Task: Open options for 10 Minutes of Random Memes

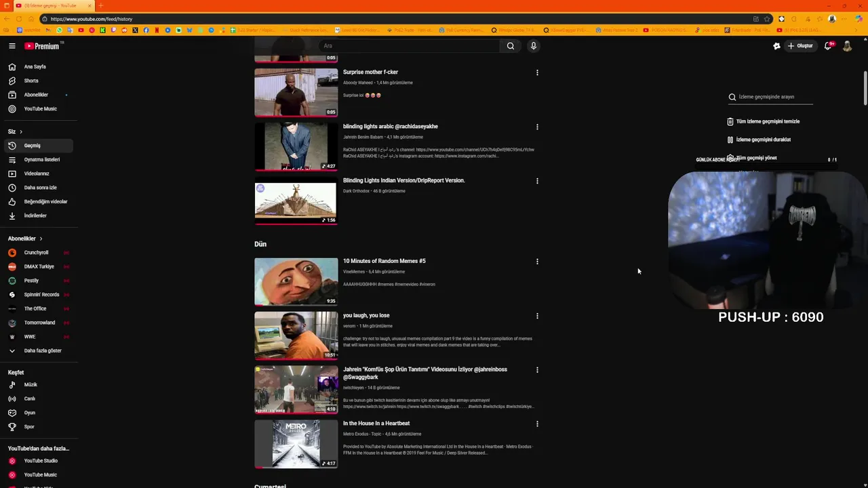Action: [x=537, y=262]
